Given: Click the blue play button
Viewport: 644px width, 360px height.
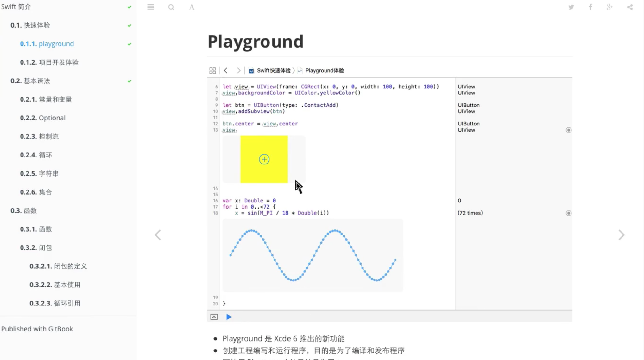Looking at the screenshot, I should (x=229, y=317).
